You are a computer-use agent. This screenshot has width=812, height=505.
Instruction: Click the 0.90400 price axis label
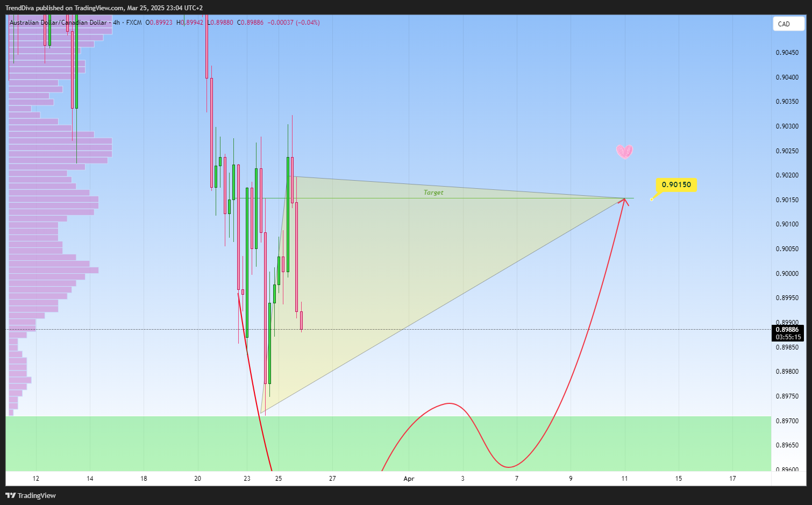787,77
